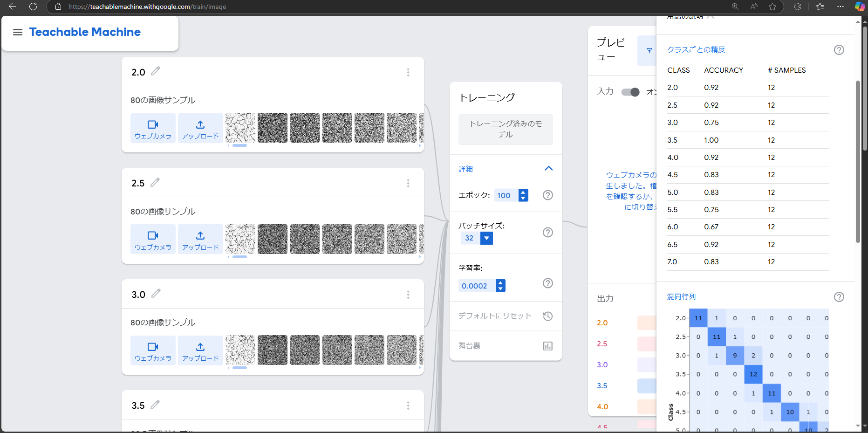Open the Teachable Machine hamburger menu
Viewport: 868px width, 433px height.
18,32
